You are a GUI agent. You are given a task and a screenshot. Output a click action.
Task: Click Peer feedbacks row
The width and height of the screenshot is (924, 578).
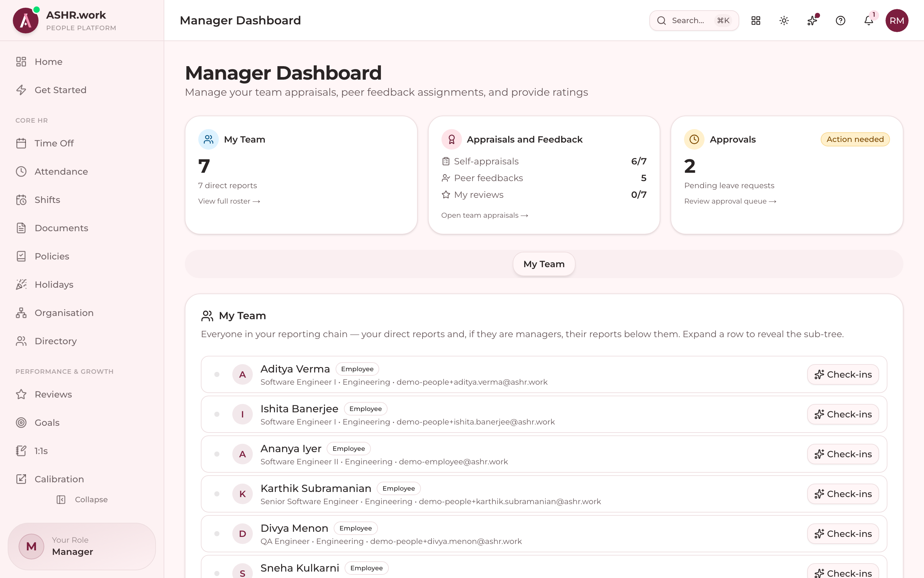(544, 178)
